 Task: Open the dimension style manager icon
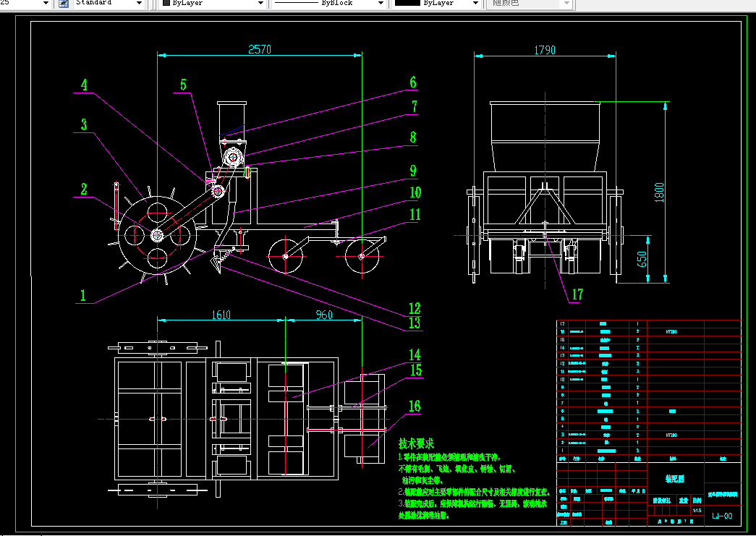pyautogui.click(x=64, y=4)
